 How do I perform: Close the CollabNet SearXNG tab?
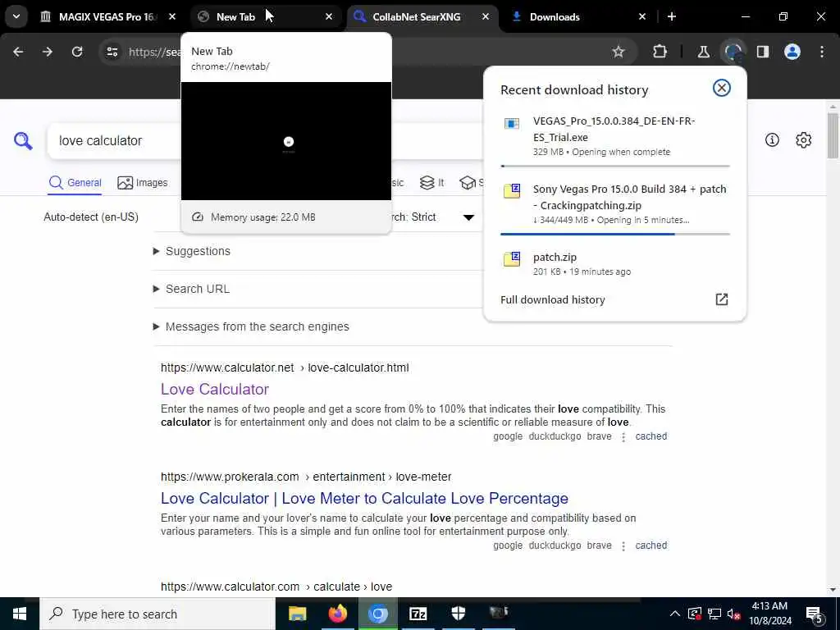pos(486,16)
